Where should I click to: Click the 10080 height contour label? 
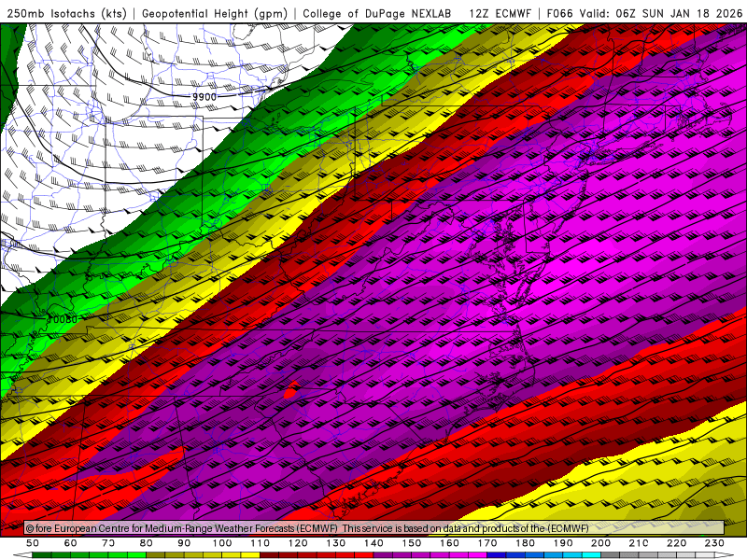(x=62, y=319)
